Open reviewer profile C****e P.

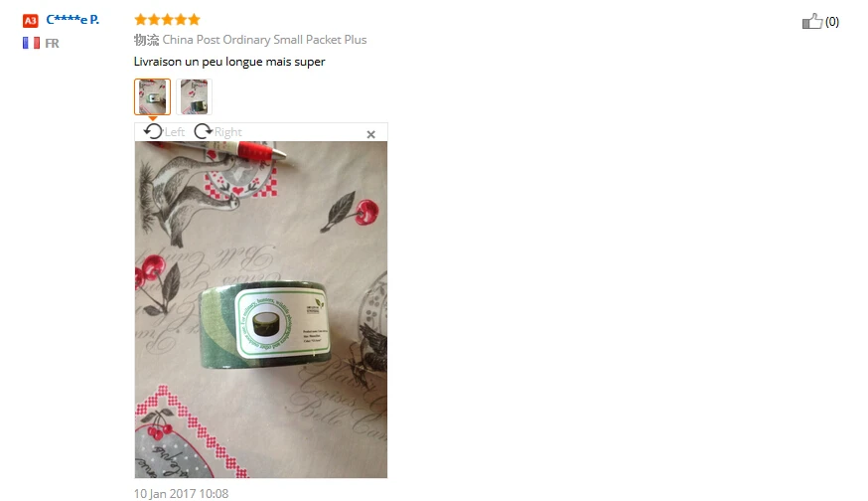click(72, 20)
